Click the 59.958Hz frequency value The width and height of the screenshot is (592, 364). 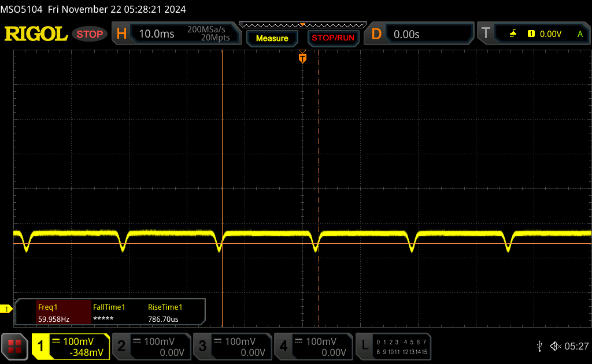point(54,319)
